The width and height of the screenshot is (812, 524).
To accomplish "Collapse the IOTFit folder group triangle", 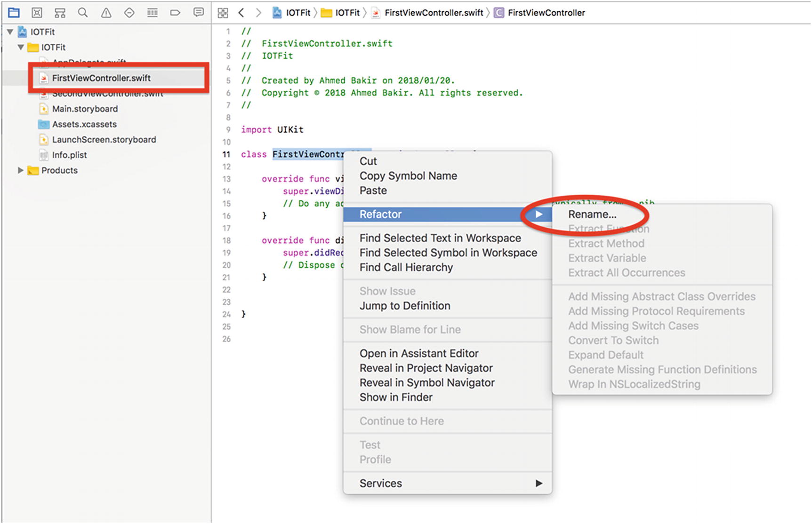I will [21, 48].
